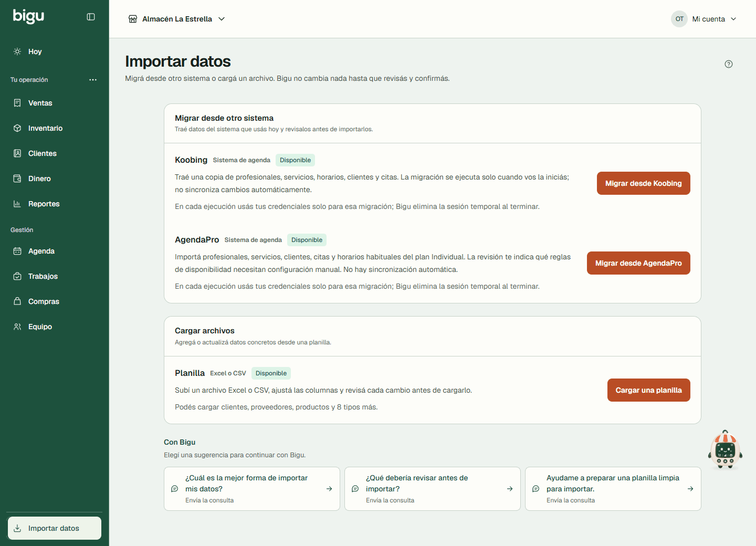Click the bigu logo
The image size is (756, 546).
click(28, 16)
